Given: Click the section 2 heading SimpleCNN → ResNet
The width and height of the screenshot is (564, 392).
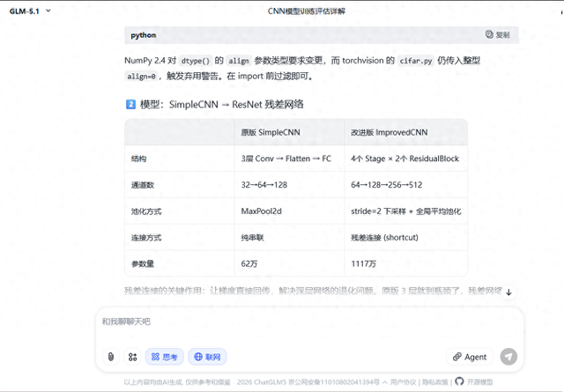Looking at the screenshot, I should (215, 104).
